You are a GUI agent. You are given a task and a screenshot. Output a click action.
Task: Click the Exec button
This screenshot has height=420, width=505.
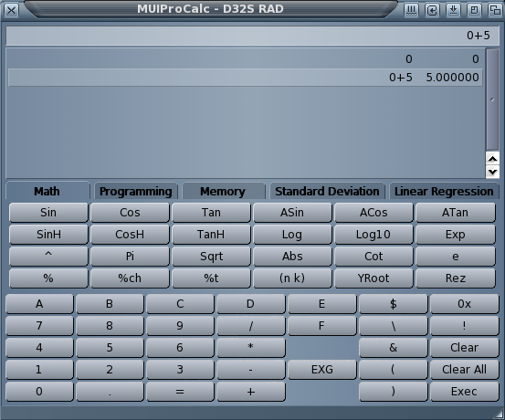tap(465, 392)
